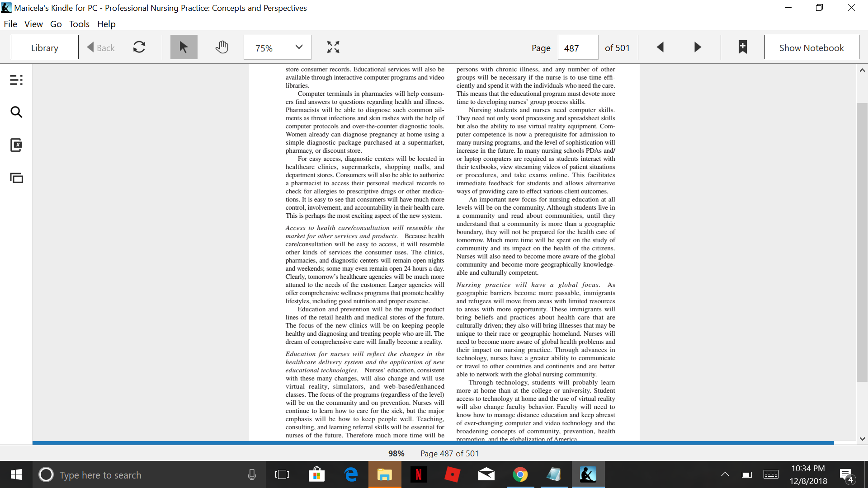Go to previous page arrow

coord(660,47)
